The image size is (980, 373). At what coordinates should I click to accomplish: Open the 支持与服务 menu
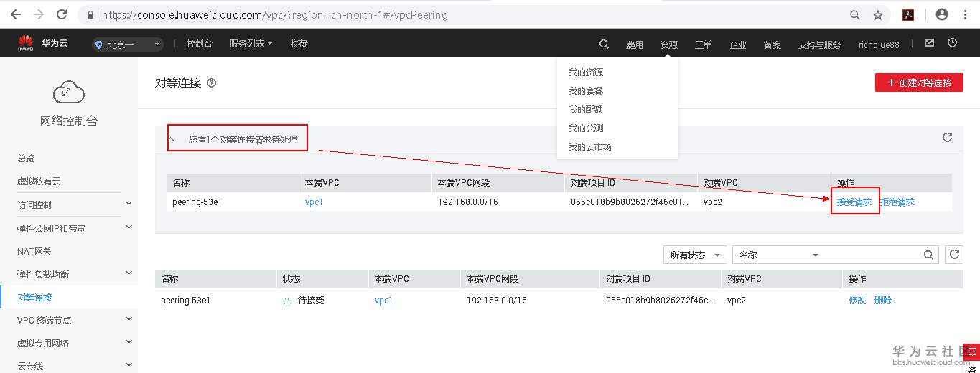(819, 44)
